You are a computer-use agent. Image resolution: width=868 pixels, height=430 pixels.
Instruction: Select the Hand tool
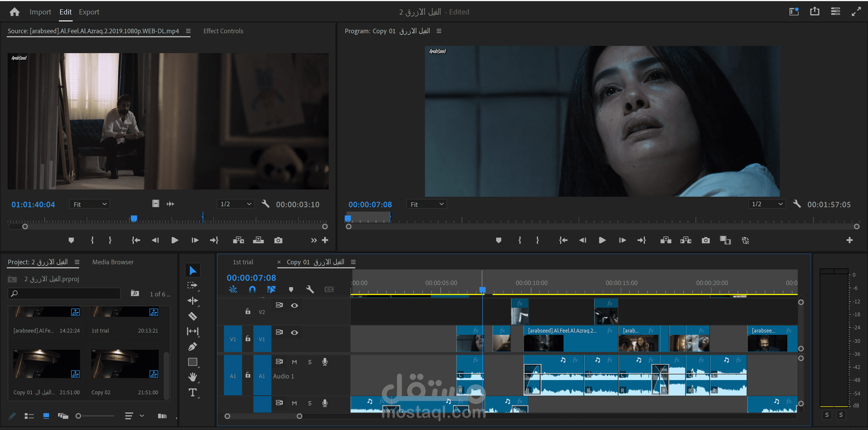coord(192,377)
